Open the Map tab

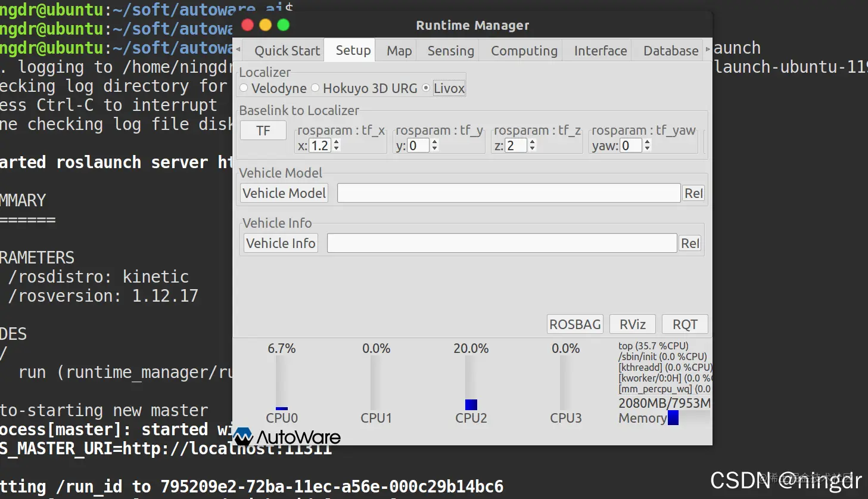point(399,51)
